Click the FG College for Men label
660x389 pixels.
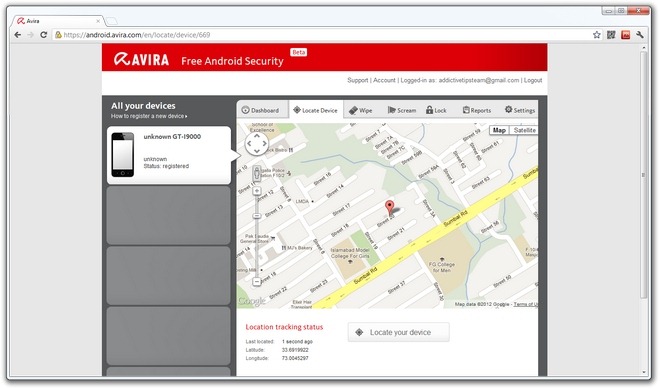click(x=442, y=267)
